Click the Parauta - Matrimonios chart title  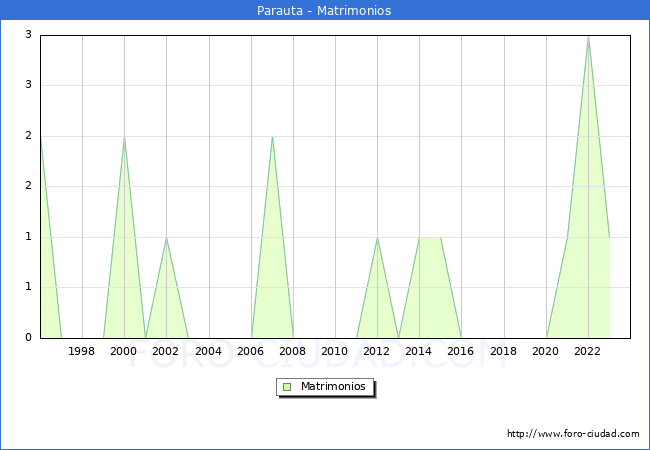click(325, 11)
